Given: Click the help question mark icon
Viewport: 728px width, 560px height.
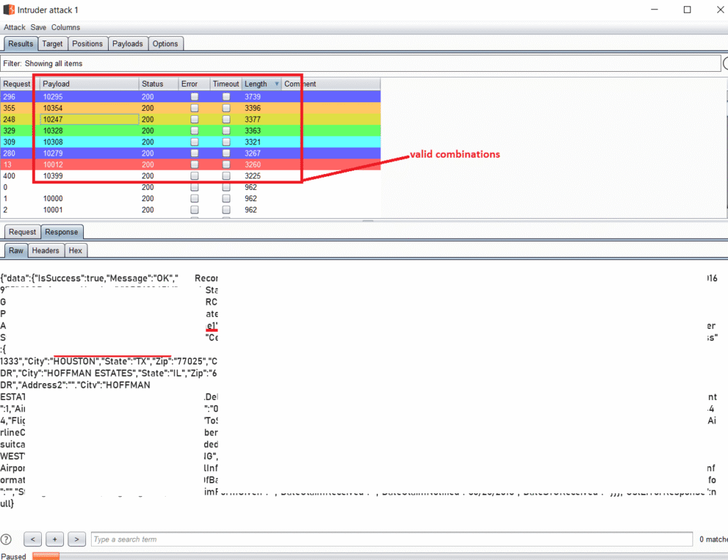Looking at the screenshot, I should coord(6,539).
